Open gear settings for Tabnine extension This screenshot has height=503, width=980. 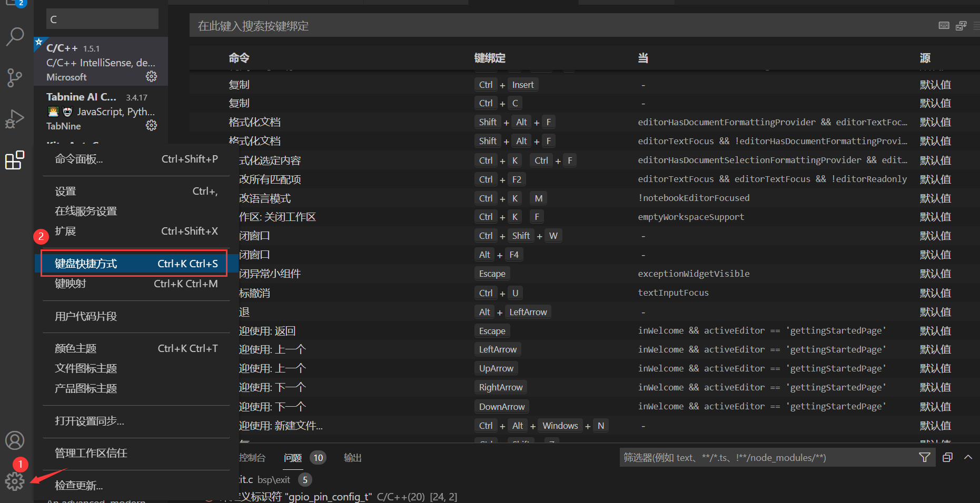pyautogui.click(x=151, y=125)
